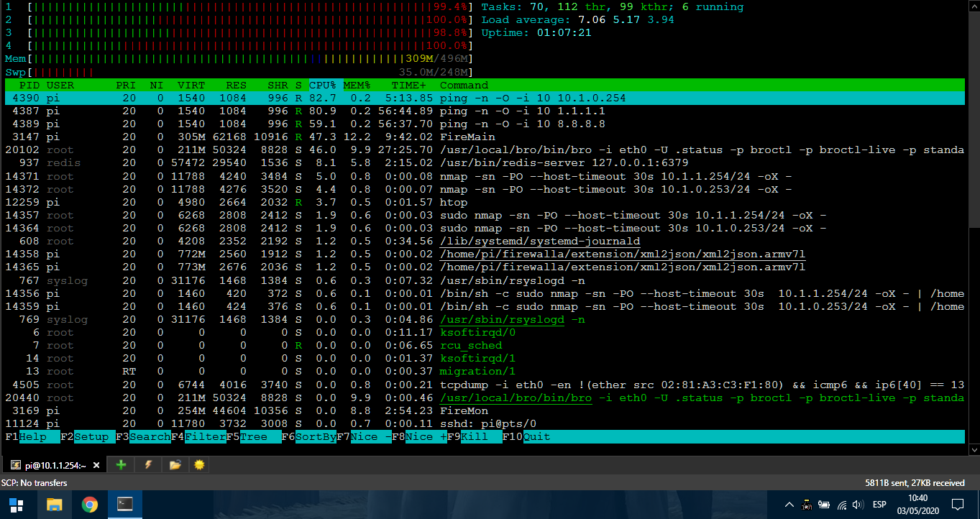Open the folder file browser icon
980x519 pixels.
point(175,465)
